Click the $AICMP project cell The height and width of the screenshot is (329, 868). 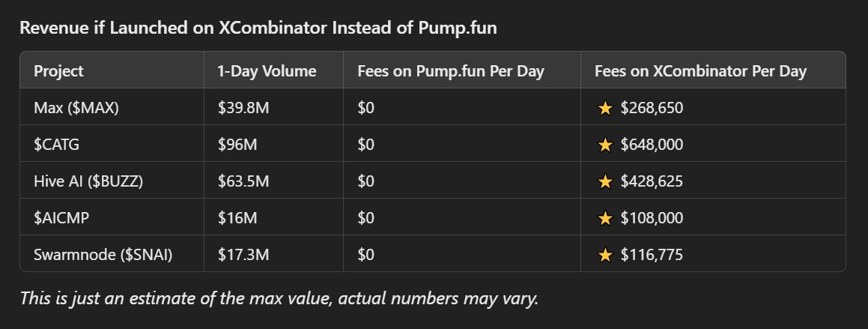(x=61, y=218)
